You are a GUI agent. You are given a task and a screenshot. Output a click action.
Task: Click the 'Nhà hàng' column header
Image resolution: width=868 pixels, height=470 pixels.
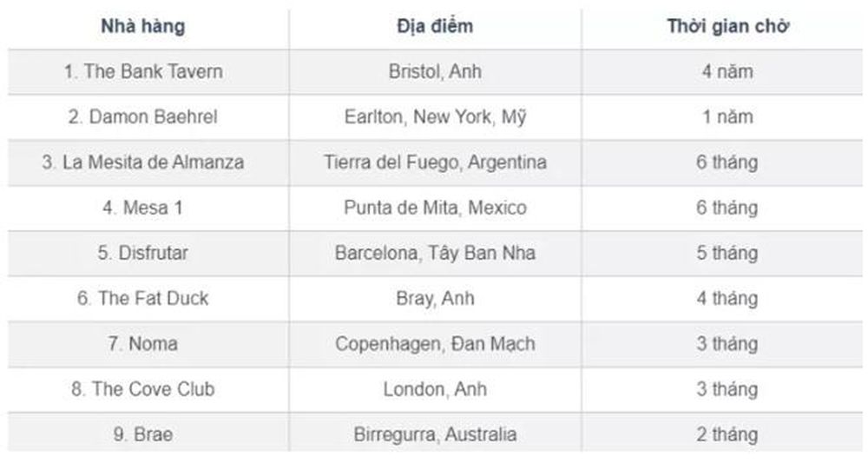[143, 26]
